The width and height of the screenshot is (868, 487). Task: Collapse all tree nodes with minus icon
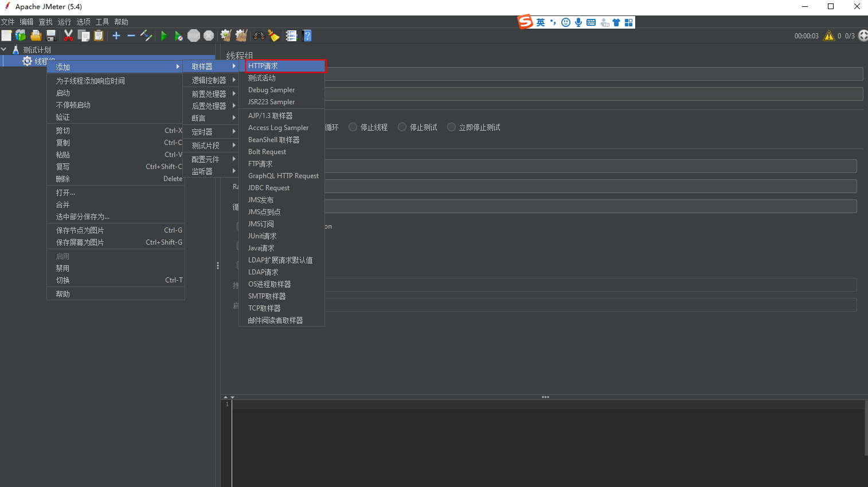[x=131, y=36]
